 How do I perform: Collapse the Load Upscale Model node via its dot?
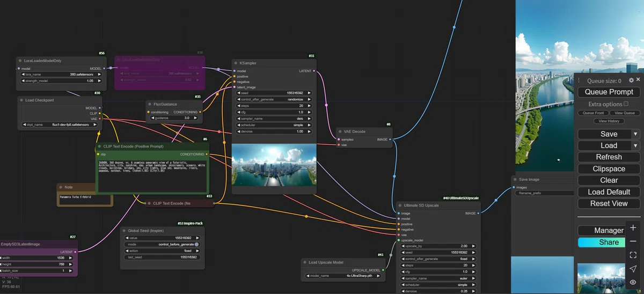305,262
